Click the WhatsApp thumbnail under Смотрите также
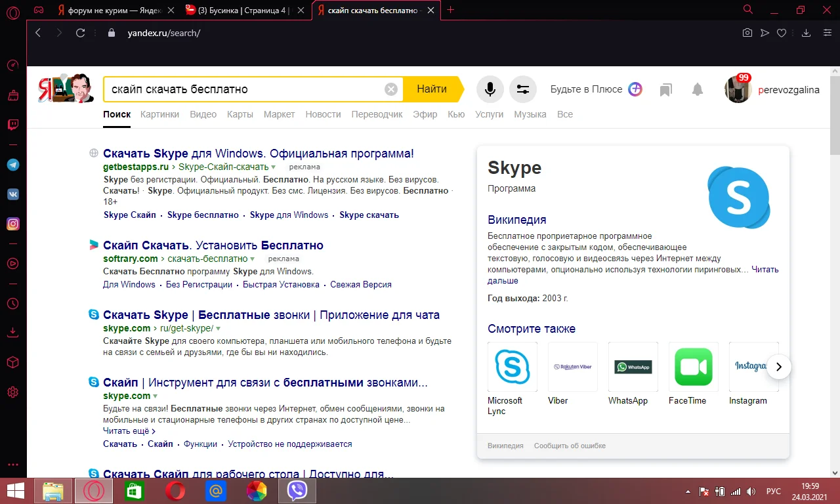Image resolution: width=840 pixels, height=504 pixels. pos(633,366)
